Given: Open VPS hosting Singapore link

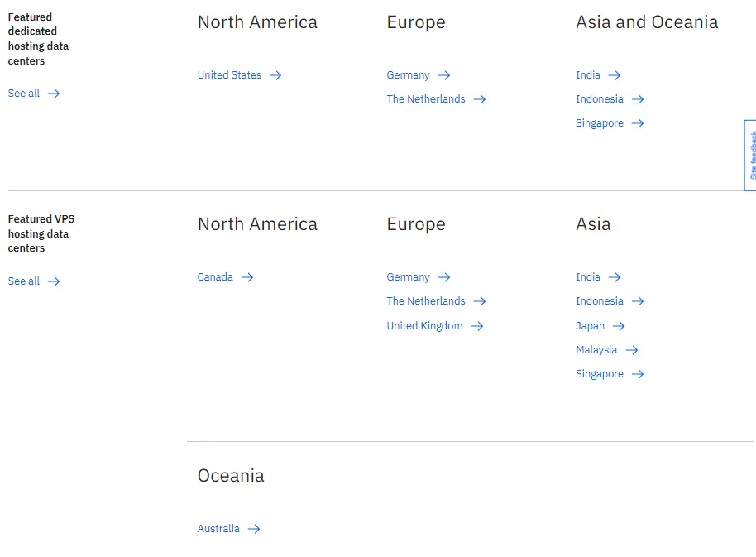Looking at the screenshot, I should coord(600,374).
